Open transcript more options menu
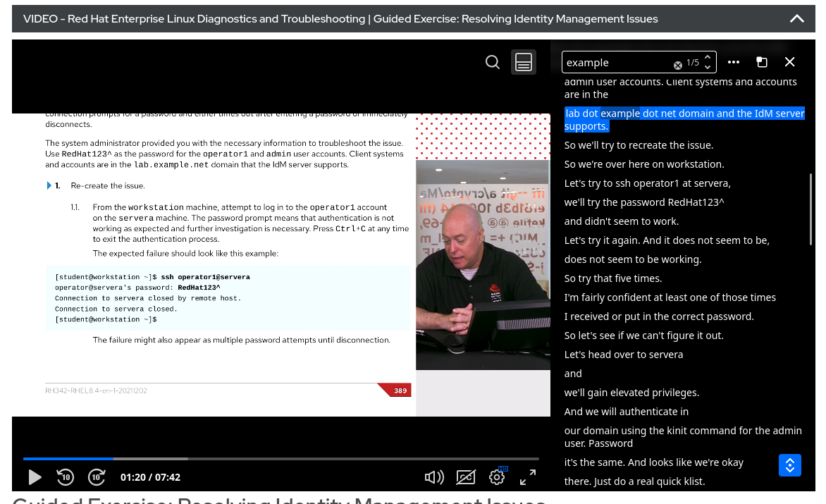This screenshot has height=504, width=826. [x=733, y=62]
